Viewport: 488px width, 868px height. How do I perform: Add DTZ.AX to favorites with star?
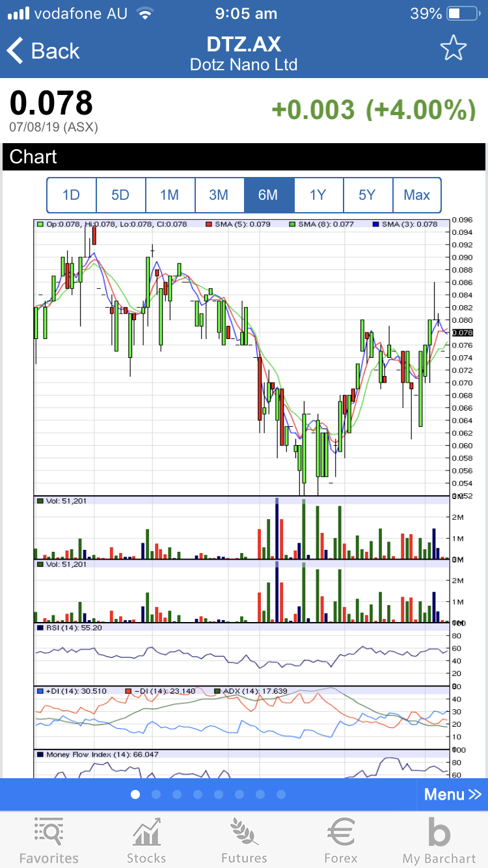point(454,49)
